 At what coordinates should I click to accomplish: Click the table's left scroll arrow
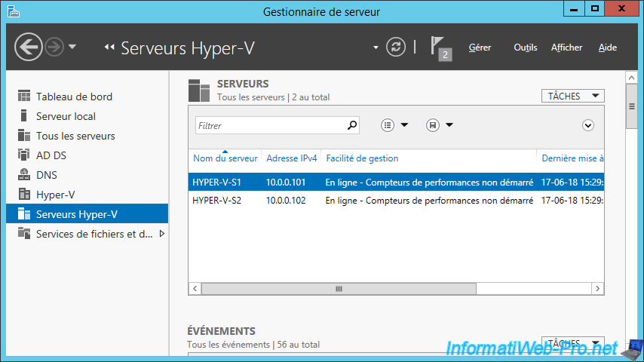click(195, 288)
